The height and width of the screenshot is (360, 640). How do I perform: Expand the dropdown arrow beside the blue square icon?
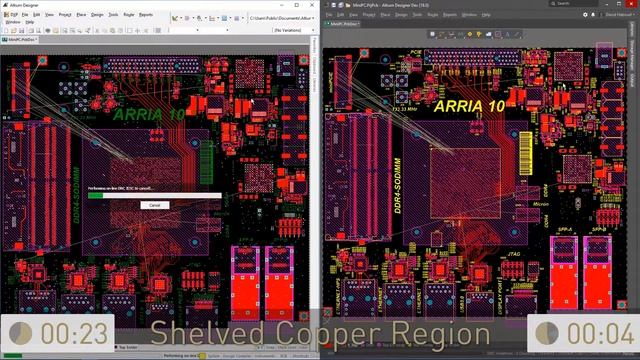click(230, 18)
